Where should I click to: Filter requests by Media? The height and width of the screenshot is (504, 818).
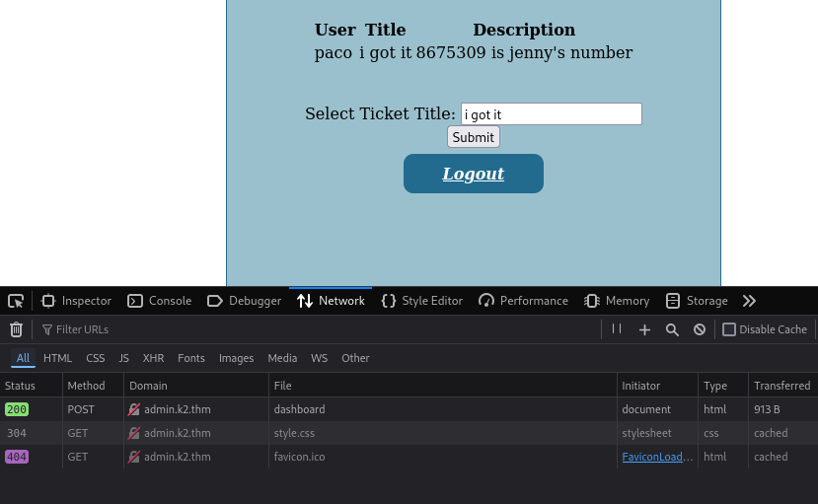(282, 358)
